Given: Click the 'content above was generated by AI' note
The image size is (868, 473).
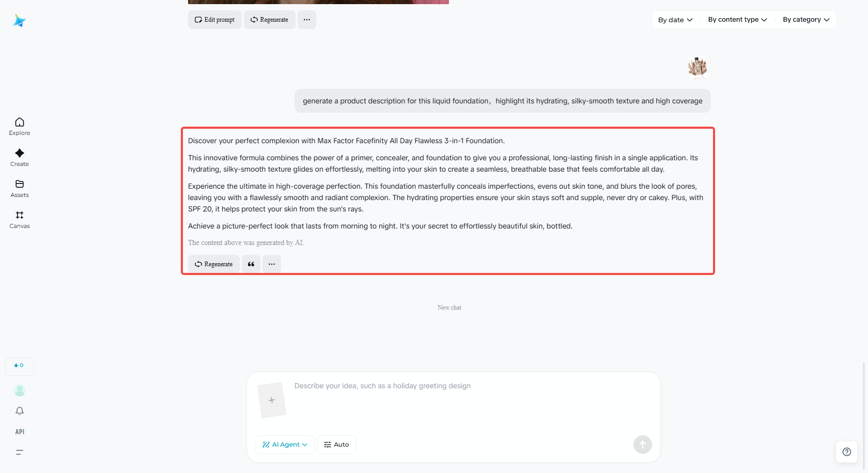Looking at the screenshot, I should pyautogui.click(x=246, y=243).
